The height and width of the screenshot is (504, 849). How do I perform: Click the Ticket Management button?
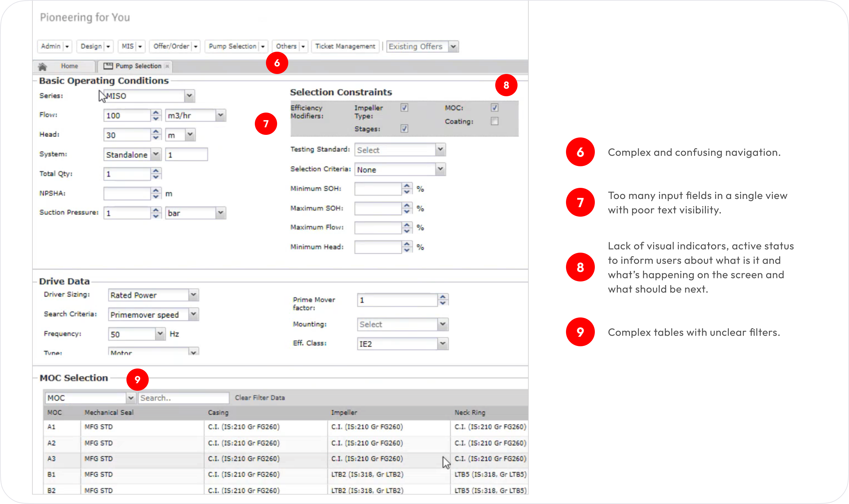[345, 46]
